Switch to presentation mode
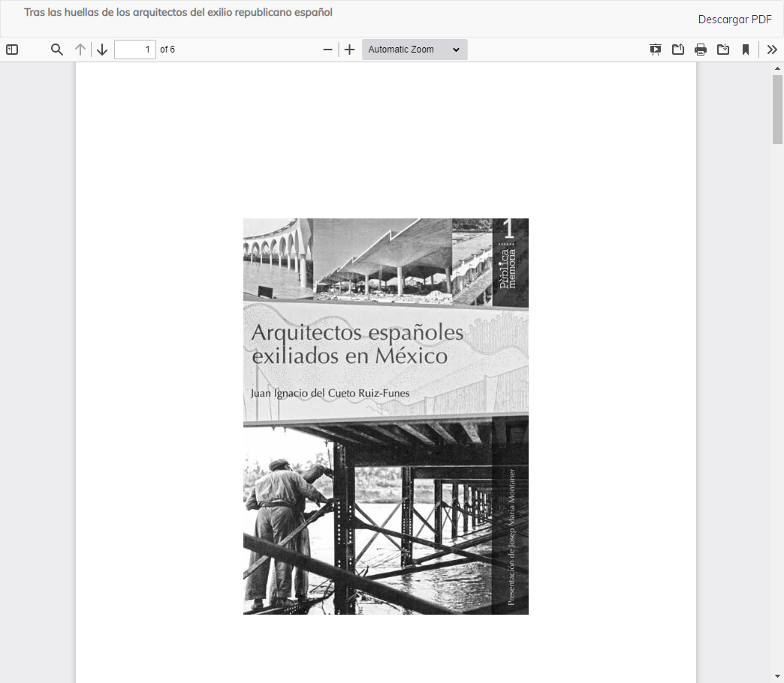 (656, 50)
